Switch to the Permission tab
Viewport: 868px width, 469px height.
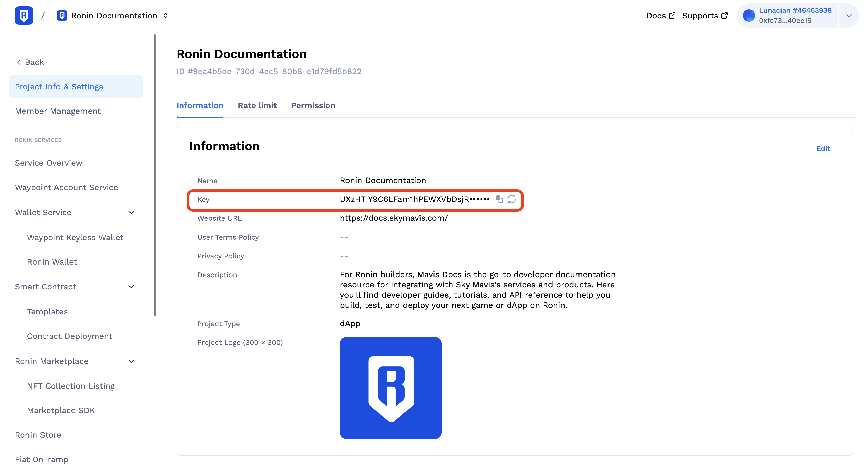pyautogui.click(x=313, y=105)
